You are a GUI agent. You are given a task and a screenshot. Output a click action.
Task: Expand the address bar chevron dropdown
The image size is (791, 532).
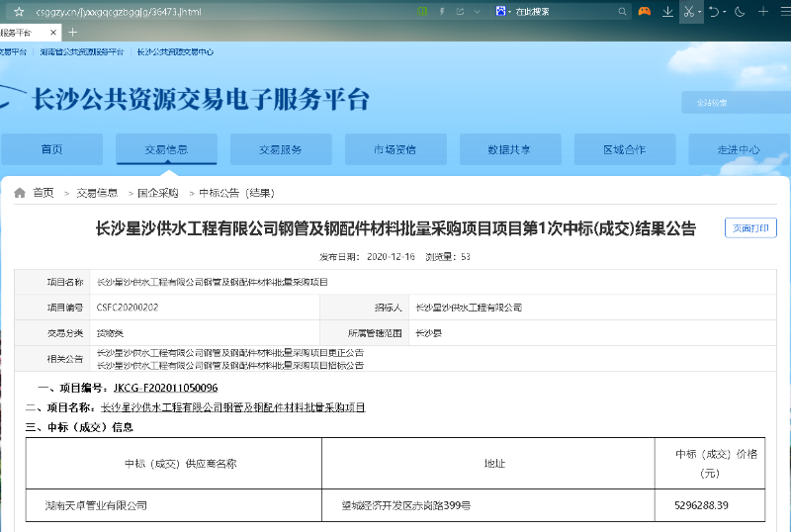(x=479, y=12)
